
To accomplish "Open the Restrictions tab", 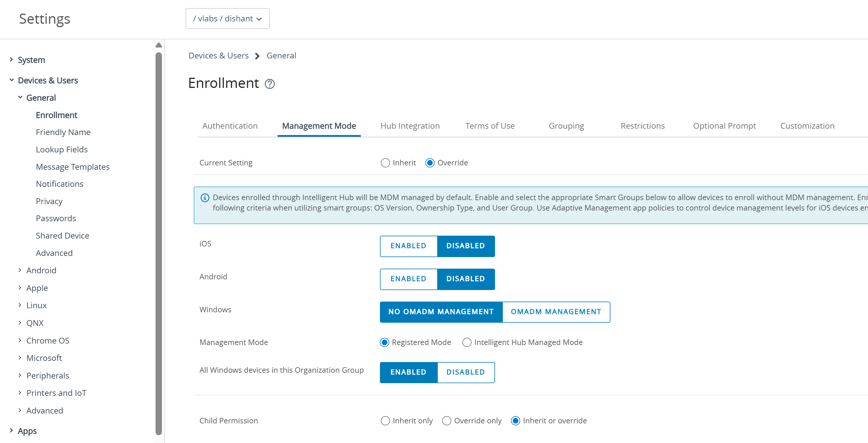I will tap(642, 126).
